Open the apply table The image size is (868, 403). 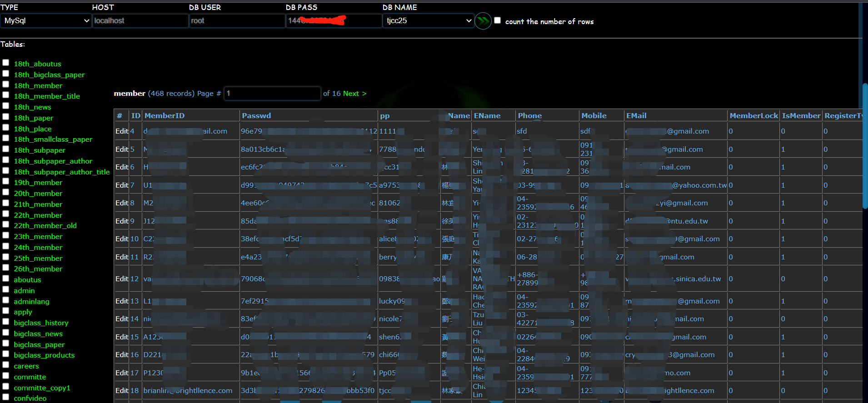click(23, 312)
